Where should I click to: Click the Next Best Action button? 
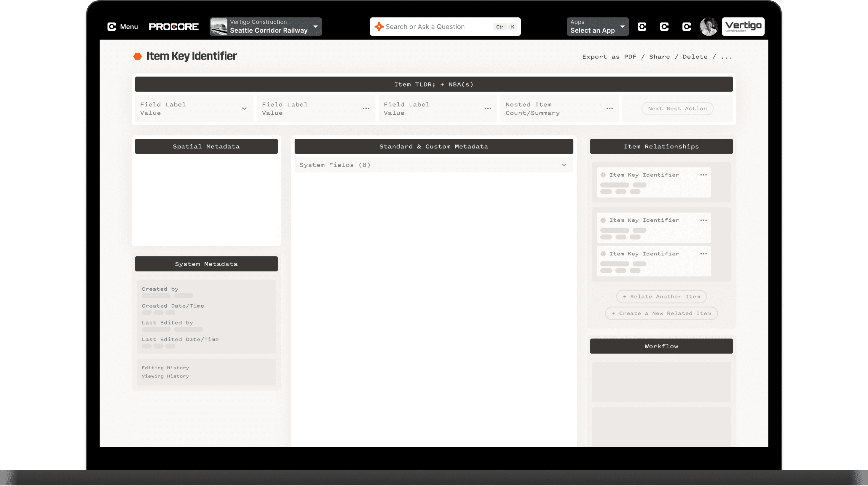[x=677, y=108]
